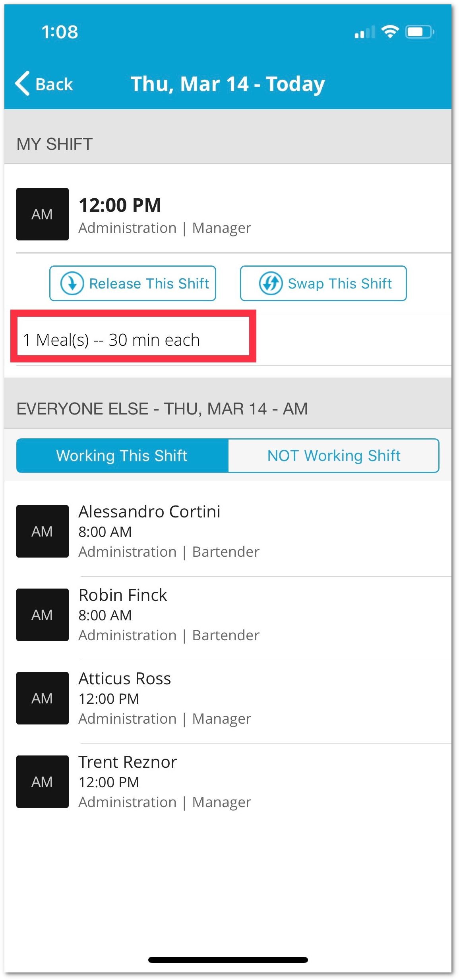The width and height of the screenshot is (459, 980).
Task: Tap the home indicator bar at bottom
Action: pos(228,960)
